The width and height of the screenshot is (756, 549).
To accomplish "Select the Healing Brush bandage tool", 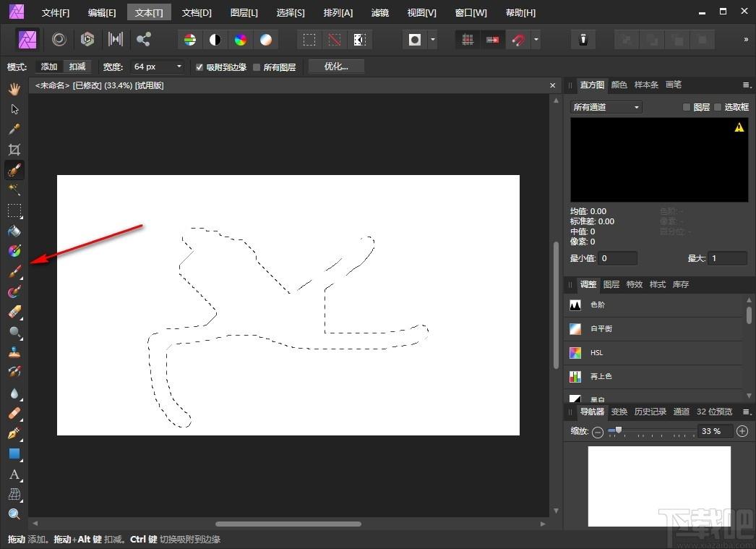I will 14,414.
